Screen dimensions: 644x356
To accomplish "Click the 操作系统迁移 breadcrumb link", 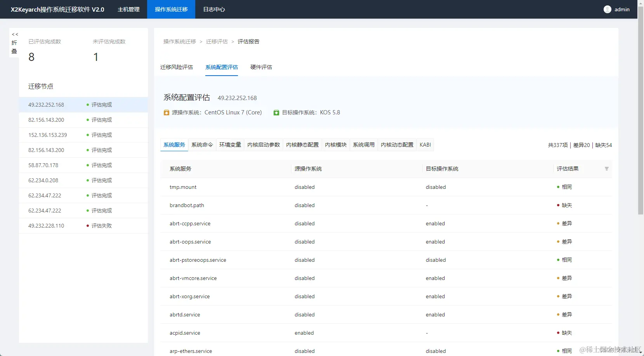I will (180, 41).
